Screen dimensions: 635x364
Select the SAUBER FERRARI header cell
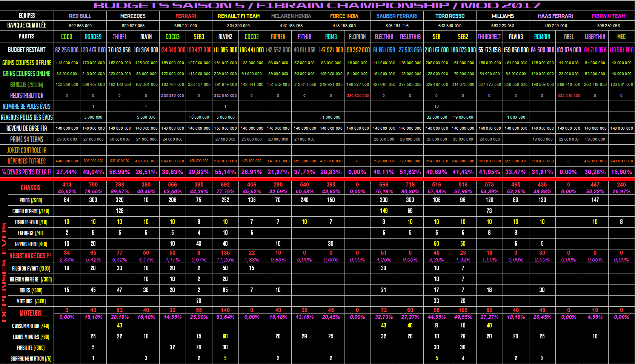pos(397,16)
